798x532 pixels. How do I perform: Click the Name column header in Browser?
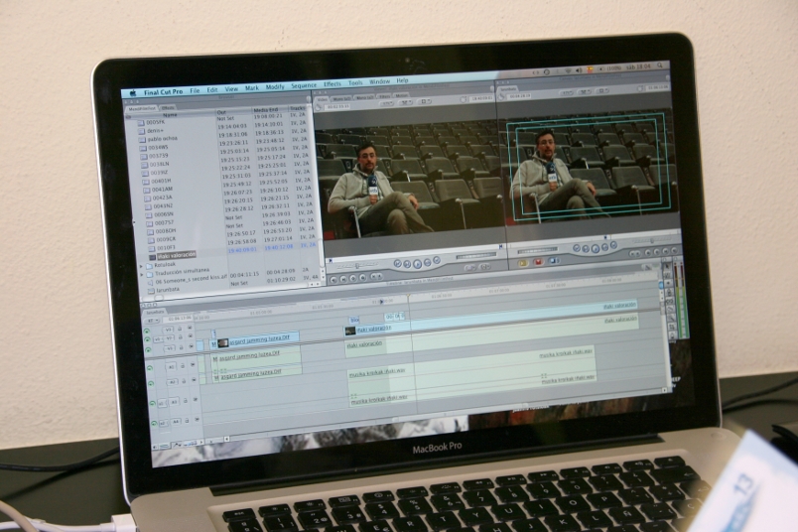click(170, 115)
